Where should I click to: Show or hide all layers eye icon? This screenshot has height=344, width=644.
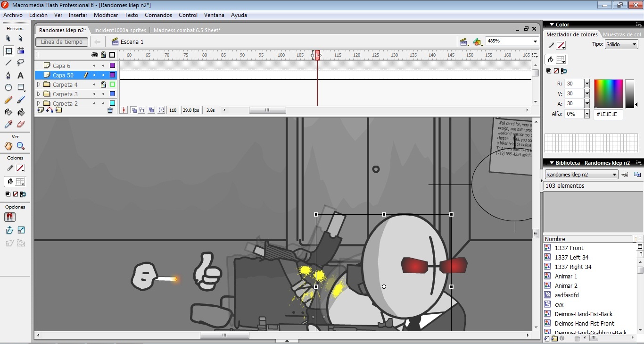pyautogui.click(x=94, y=55)
